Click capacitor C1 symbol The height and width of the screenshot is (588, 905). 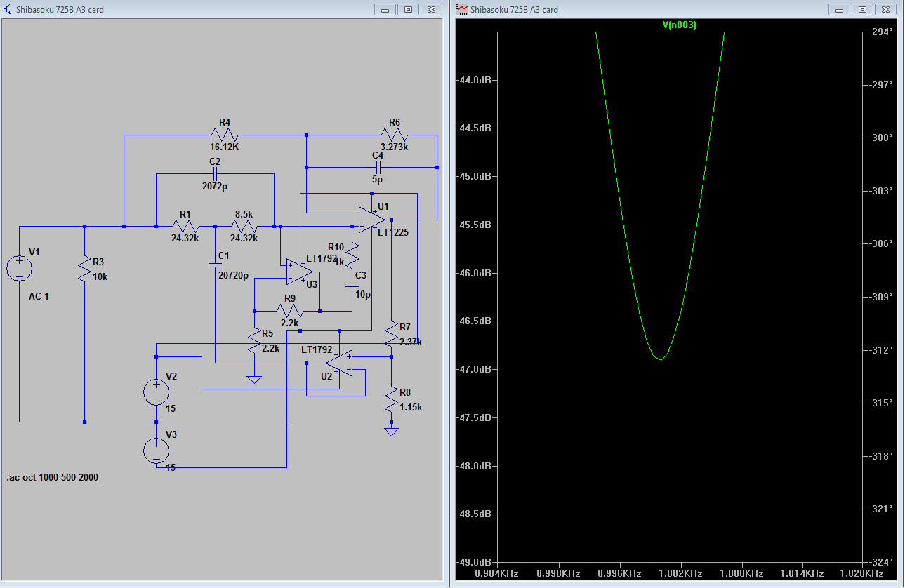point(216,265)
